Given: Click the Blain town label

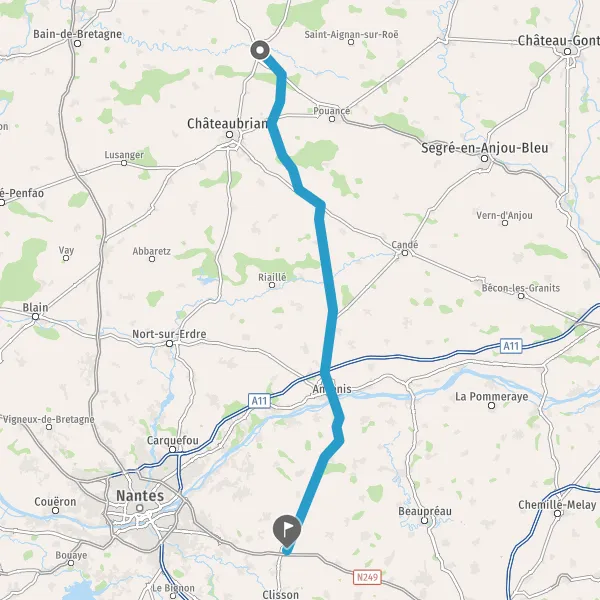Looking at the screenshot, I should coord(35,307).
